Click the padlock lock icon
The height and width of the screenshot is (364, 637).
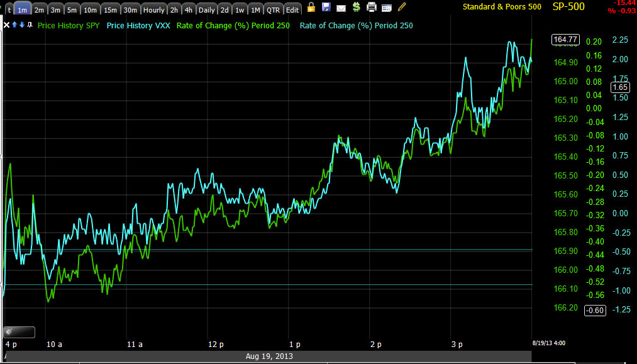pos(311,7)
